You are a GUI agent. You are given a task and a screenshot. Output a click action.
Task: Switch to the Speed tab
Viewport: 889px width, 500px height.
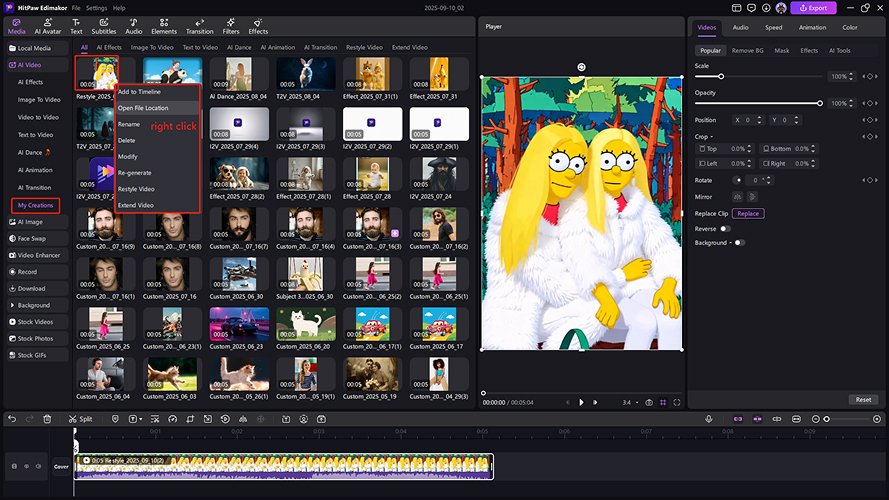pos(773,27)
